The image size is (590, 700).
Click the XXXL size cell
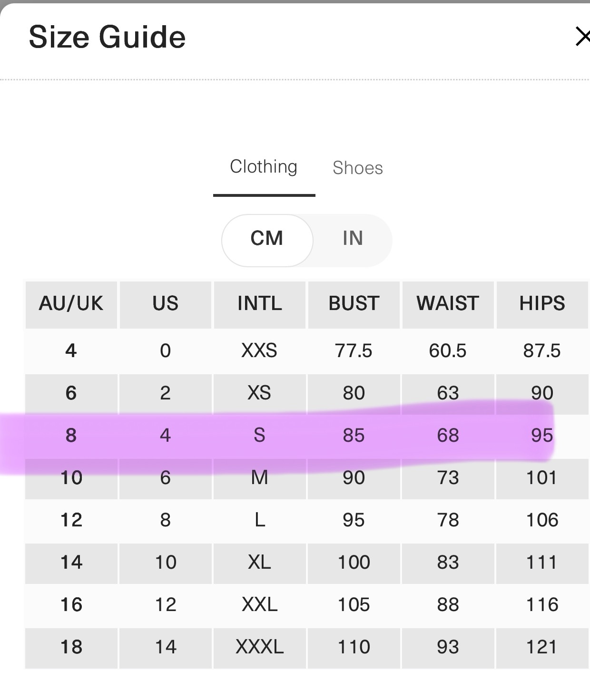pos(259,647)
